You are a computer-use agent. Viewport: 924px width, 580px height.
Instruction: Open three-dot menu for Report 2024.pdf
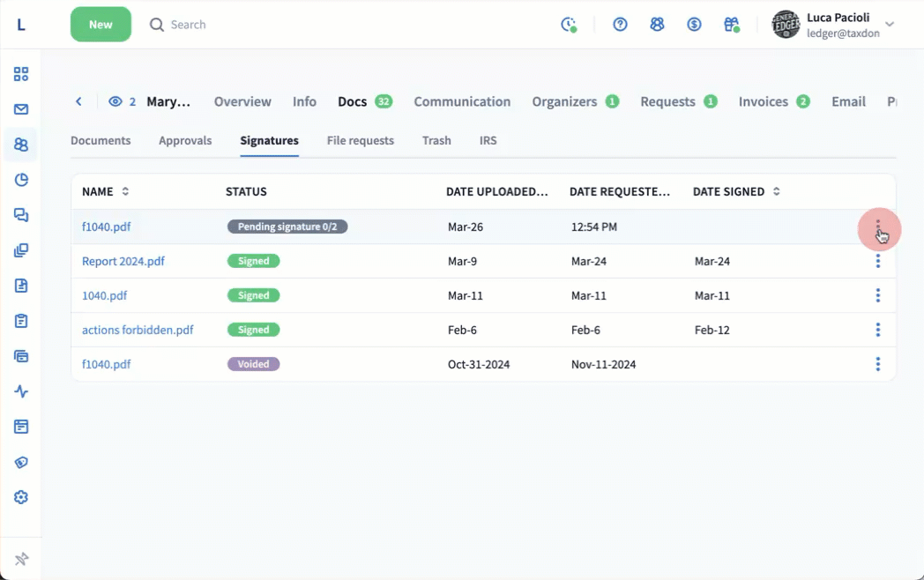(877, 261)
